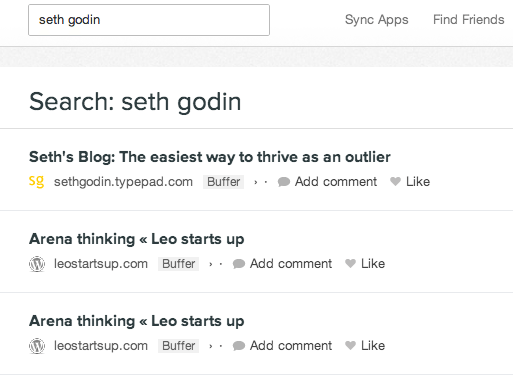This screenshot has width=513, height=381.
Task: Open Sync Apps in top navigation
Action: tap(377, 20)
